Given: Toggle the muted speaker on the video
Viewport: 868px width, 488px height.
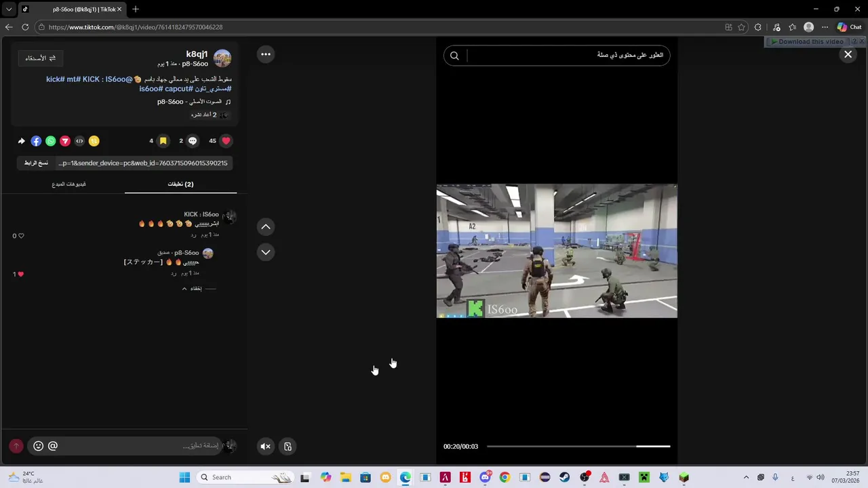Looking at the screenshot, I should pos(266,446).
